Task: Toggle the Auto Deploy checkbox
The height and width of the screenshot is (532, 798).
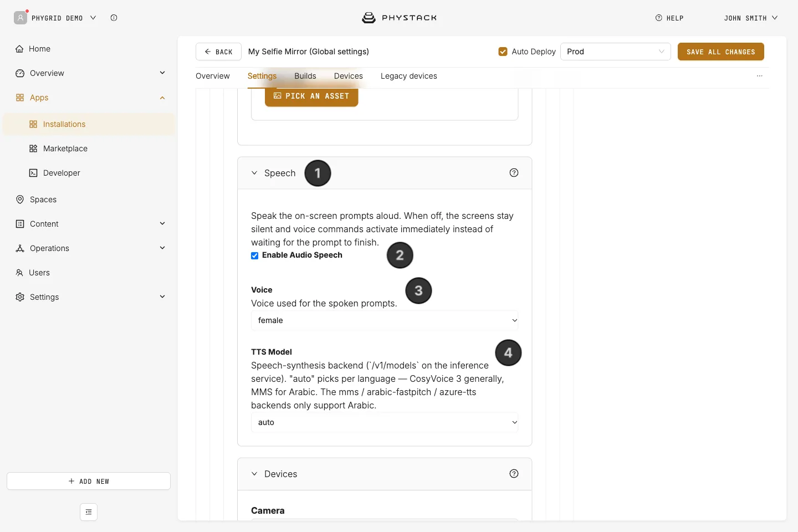Action: [503, 52]
